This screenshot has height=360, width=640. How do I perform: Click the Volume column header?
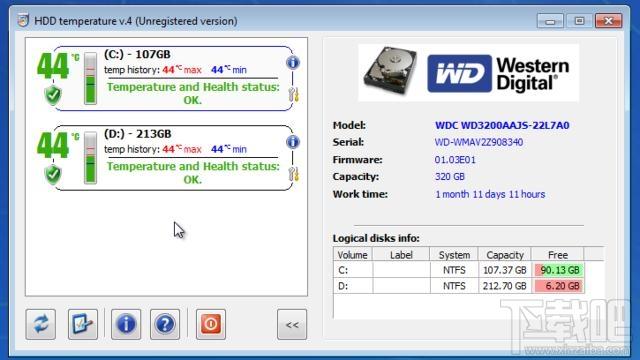(x=353, y=255)
